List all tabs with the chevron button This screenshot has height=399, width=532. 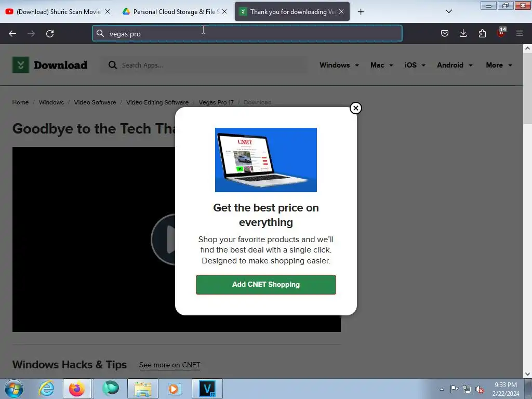point(448,11)
